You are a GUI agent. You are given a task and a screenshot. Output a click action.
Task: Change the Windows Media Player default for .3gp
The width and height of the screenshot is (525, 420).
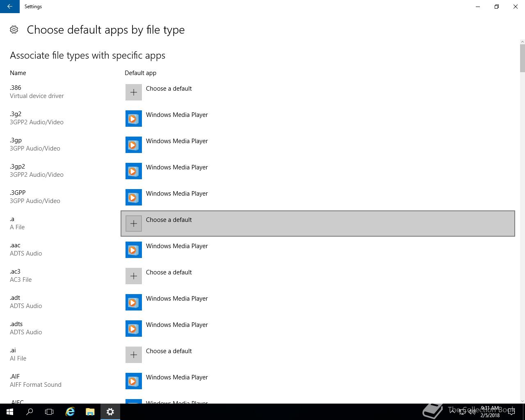click(x=318, y=145)
